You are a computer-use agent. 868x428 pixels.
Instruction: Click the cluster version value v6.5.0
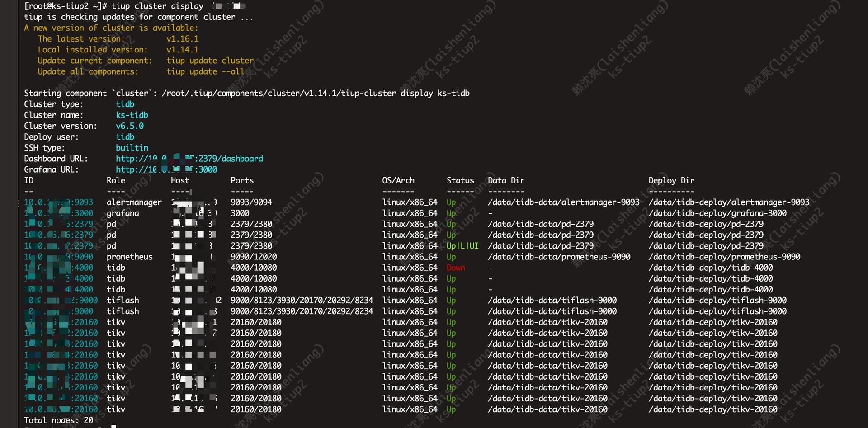click(x=130, y=126)
